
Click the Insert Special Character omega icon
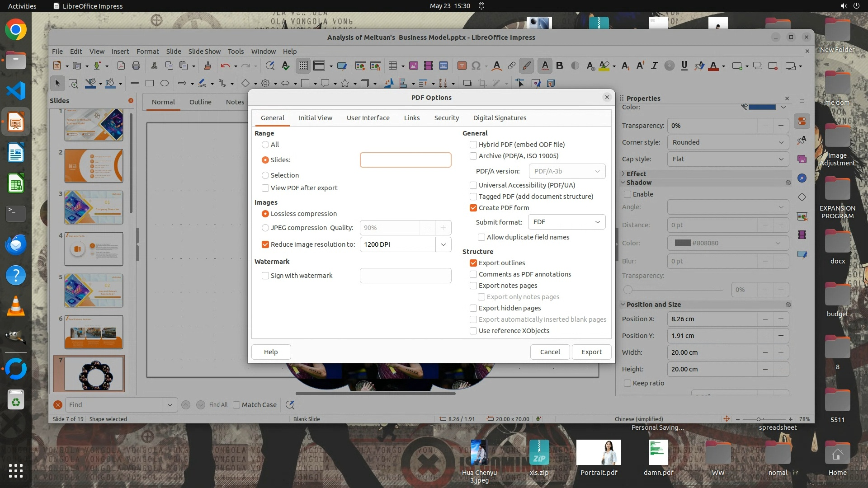click(476, 66)
